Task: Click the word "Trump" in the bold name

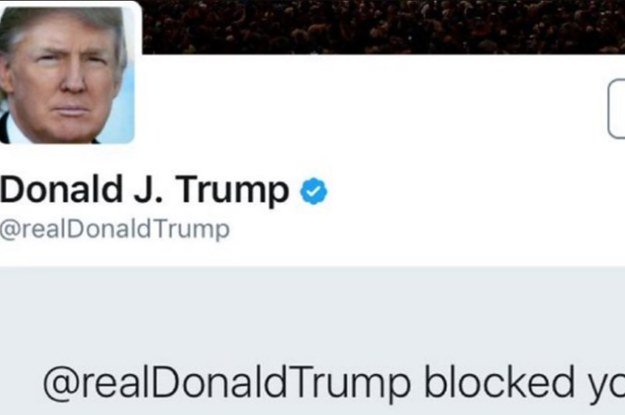Action: pyautogui.click(x=233, y=191)
